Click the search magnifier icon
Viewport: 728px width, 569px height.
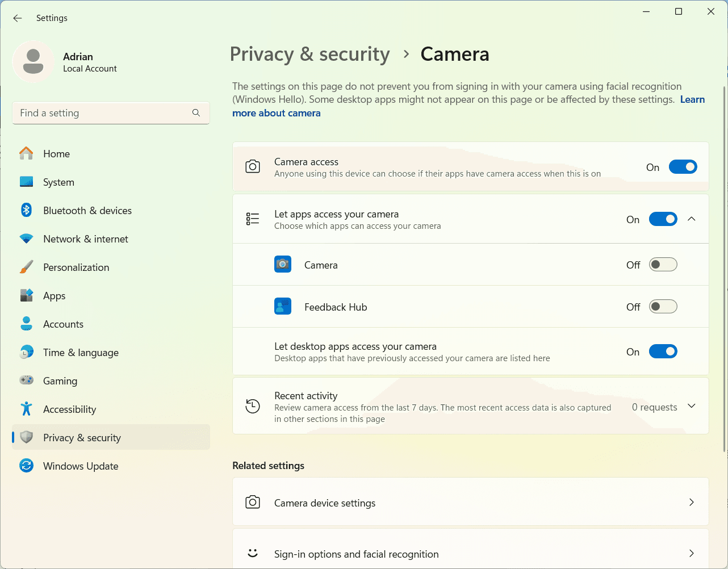[x=196, y=112]
